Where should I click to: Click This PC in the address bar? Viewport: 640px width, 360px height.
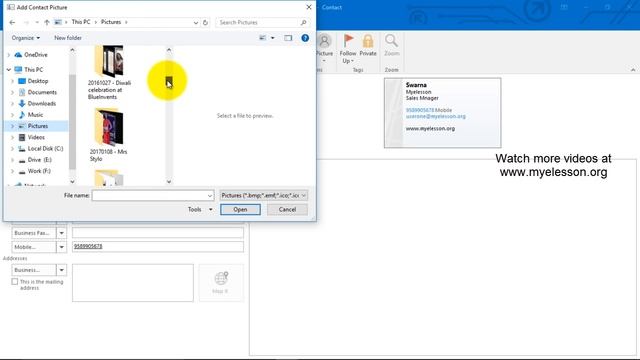pos(81,22)
